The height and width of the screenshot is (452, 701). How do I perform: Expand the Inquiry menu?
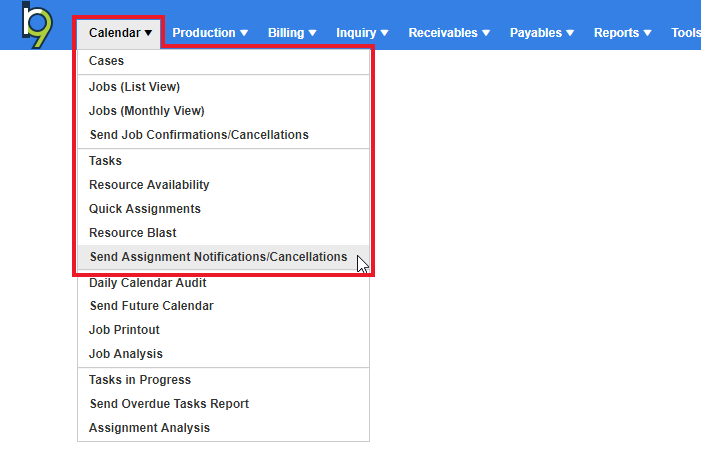coord(362,33)
